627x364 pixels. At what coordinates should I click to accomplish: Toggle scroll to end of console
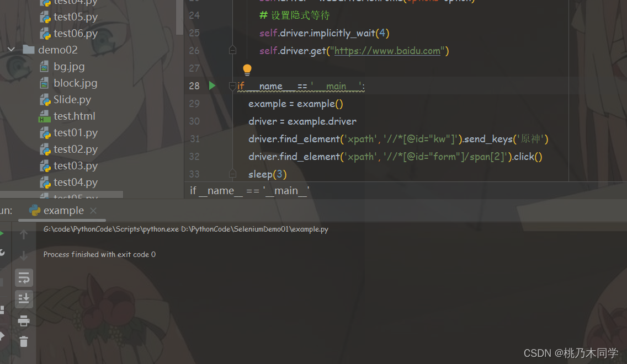(24, 299)
